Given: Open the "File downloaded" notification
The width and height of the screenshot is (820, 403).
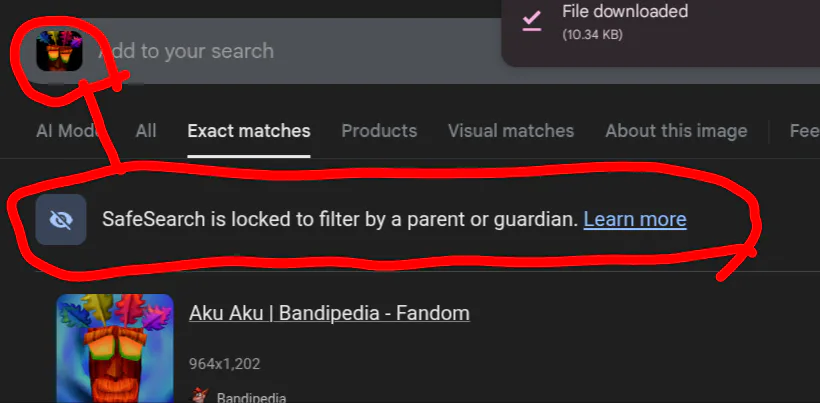Looking at the screenshot, I should click(x=625, y=13).
